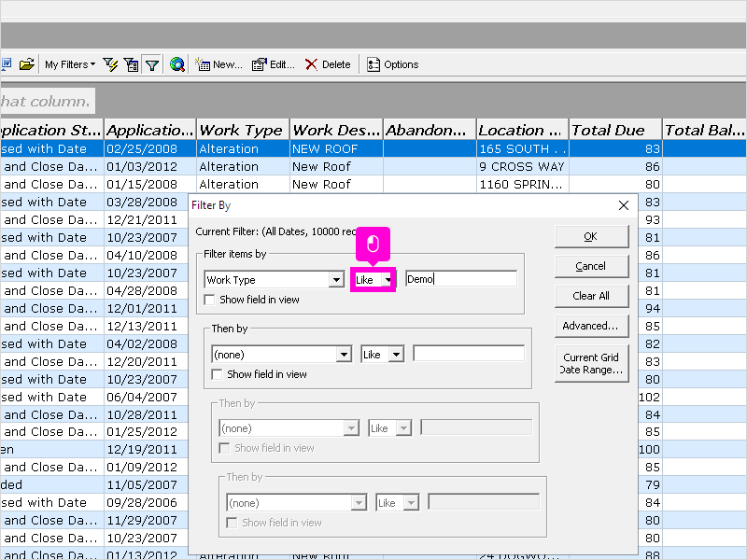This screenshot has height=560, width=747.
Task: Click the Total Due column header
Action: pos(615,130)
